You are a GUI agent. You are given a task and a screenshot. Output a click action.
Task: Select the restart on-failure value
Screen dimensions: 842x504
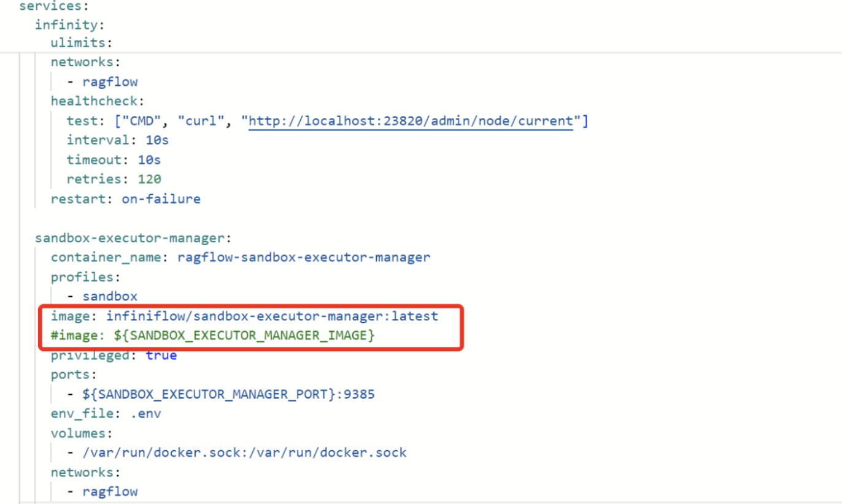[161, 199]
